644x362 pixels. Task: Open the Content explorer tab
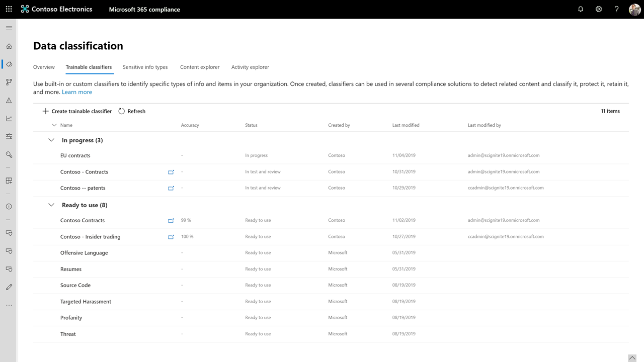(199, 67)
